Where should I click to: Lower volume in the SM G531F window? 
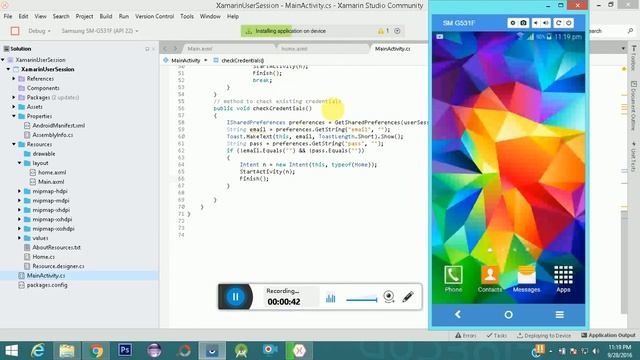(x=536, y=23)
